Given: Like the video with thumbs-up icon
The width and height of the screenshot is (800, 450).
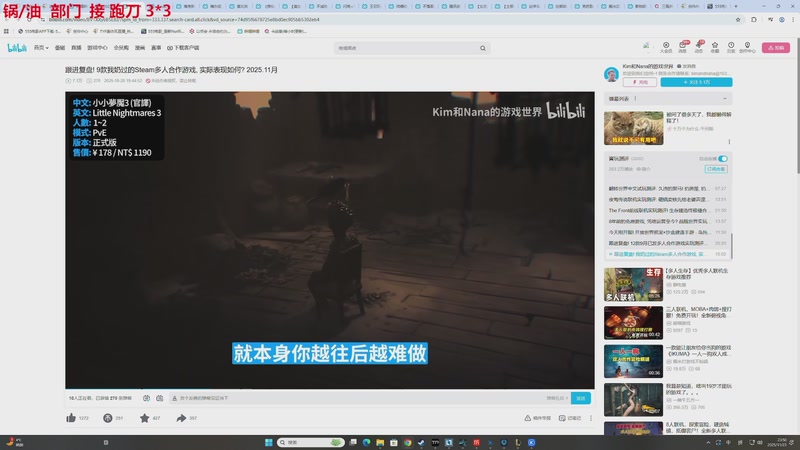Looking at the screenshot, I should 71,418.
